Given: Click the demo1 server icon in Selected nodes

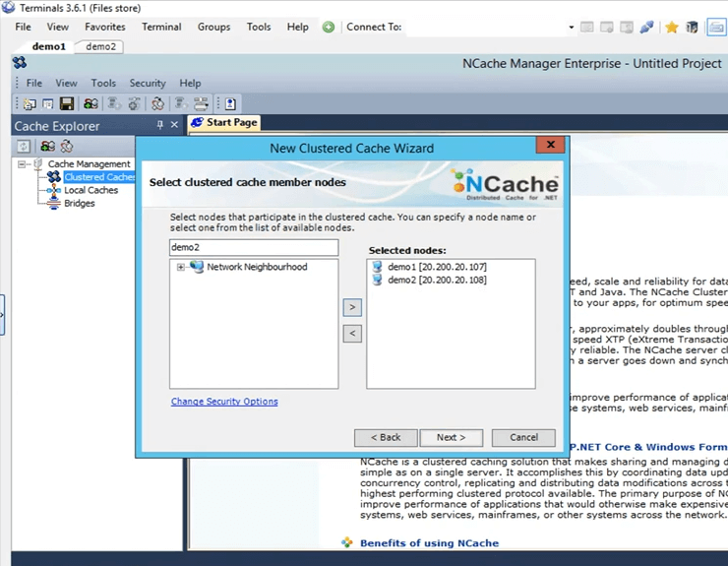Looking at the screenshot, I should 377,267.
